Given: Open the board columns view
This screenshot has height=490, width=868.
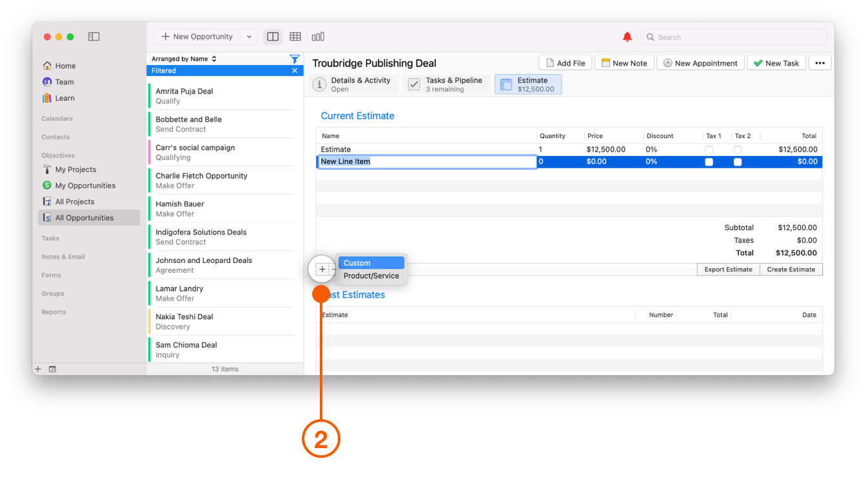Looking at the screenshot, I should pos(318,37).
